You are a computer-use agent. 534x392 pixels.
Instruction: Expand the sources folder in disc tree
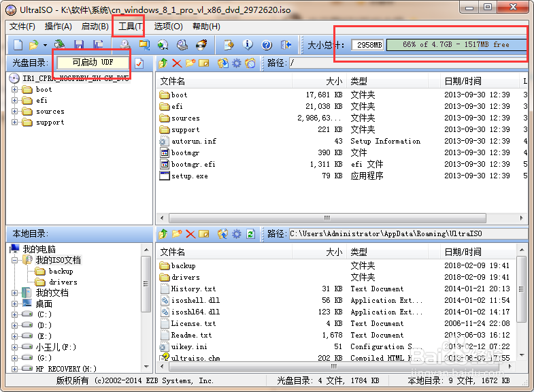tap(14, 112)
